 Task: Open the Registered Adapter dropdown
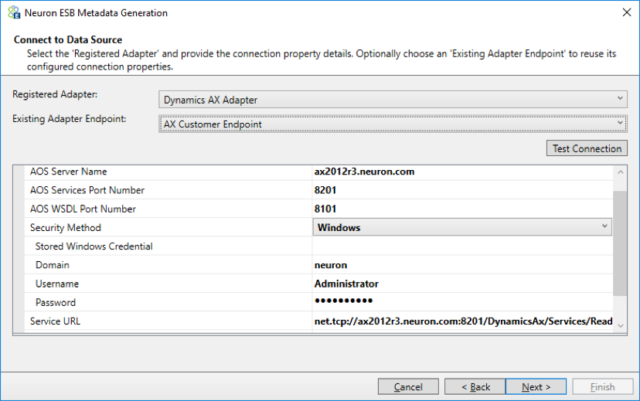(x=393, y=99)
